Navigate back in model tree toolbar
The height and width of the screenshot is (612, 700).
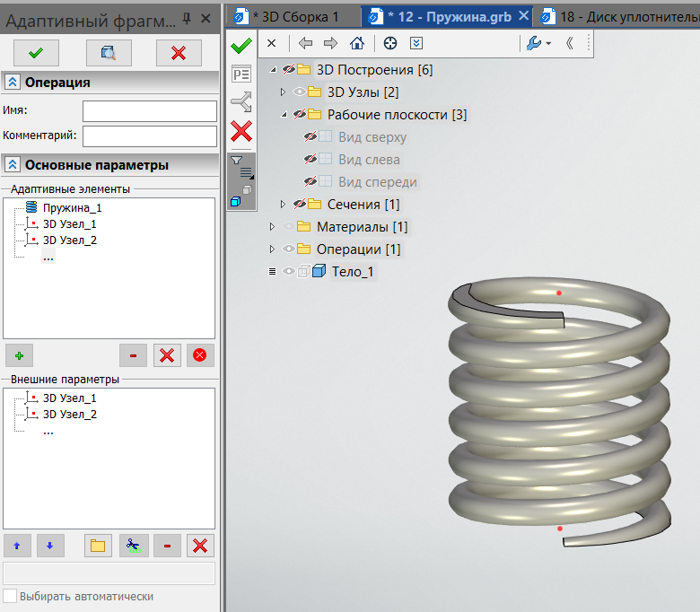click(x=306, y=43)
